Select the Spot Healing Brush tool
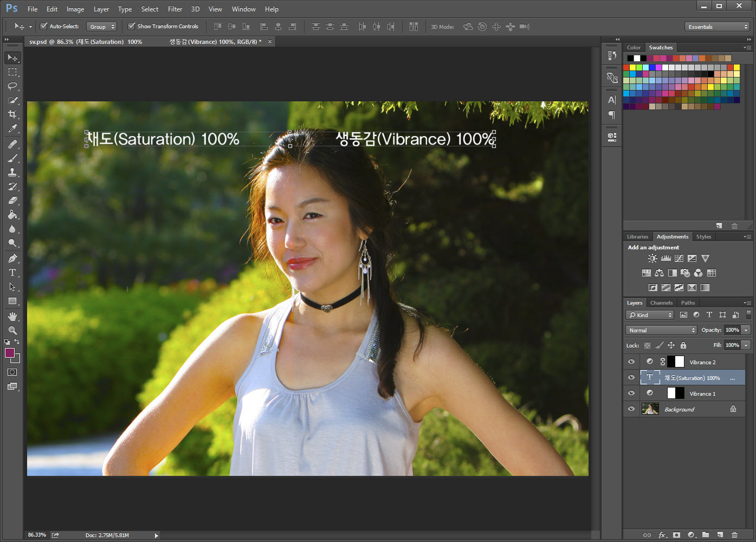 12,144
